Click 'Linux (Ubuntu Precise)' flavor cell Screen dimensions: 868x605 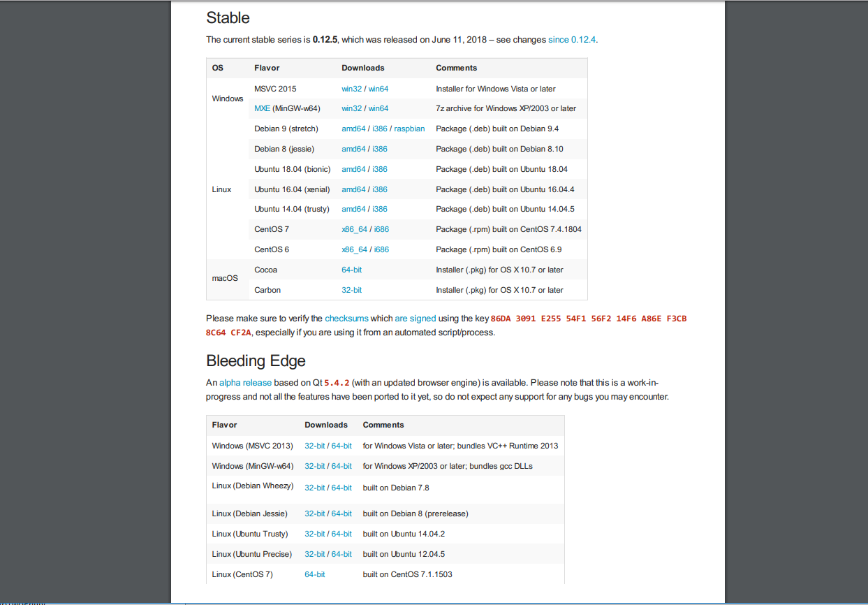pyautogui.click(x=251, y=554)
